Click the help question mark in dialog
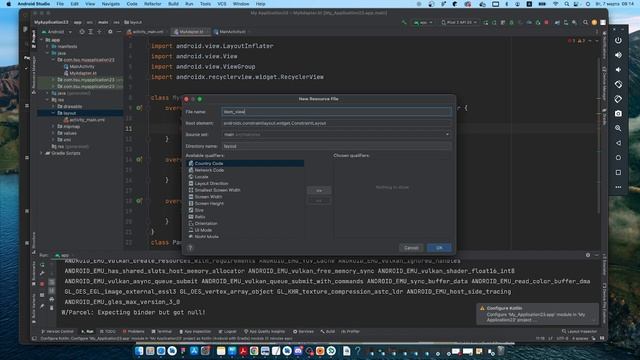This screenshot has width=640, height=360. tap(190, 248)
